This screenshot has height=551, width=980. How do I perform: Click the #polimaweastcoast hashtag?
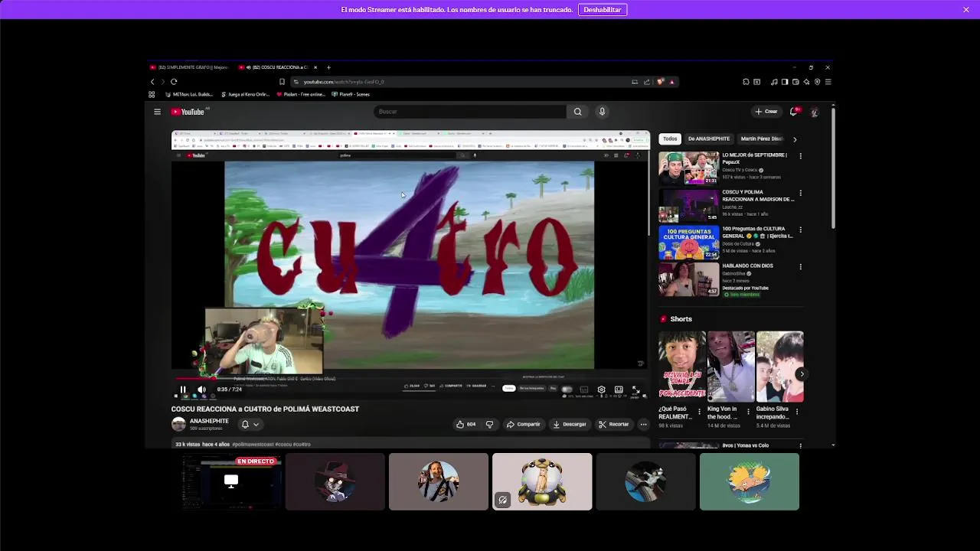(253, 445)
